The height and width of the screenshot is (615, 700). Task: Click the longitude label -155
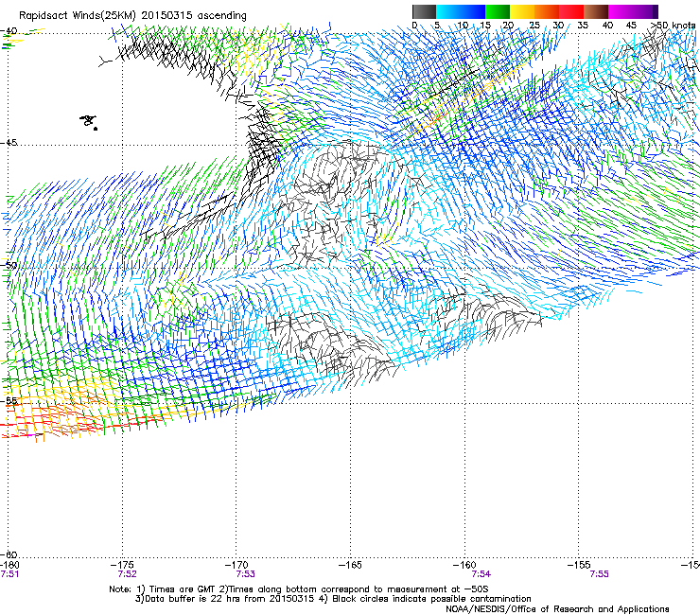pyautogui.click(x=579, y=566)
